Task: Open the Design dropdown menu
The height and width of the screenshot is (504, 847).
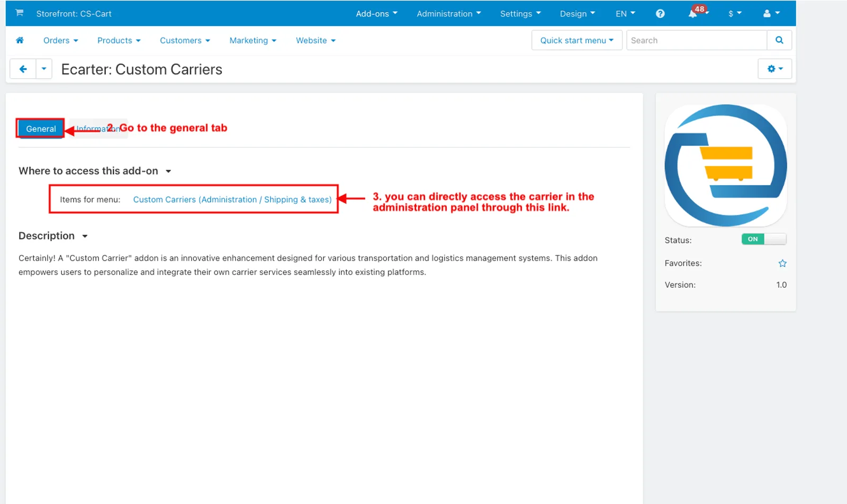Action: pyautogui.click(x=578, y=14)
